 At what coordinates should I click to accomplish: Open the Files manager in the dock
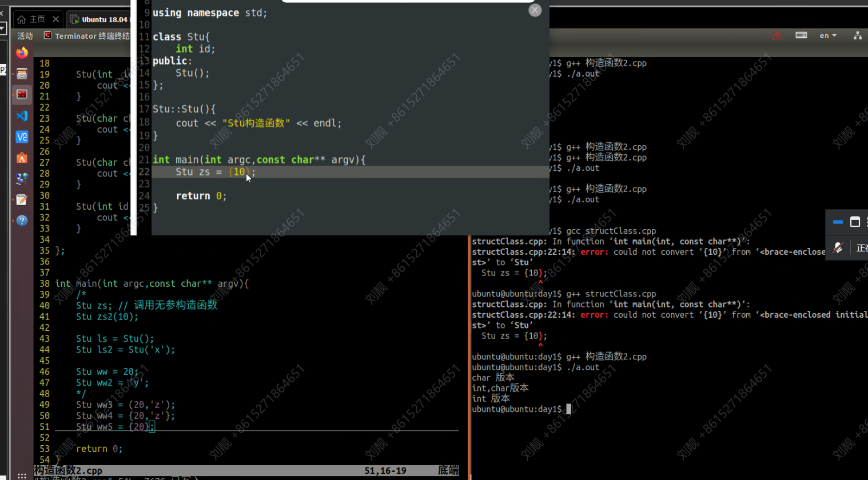tap(22, 74)
